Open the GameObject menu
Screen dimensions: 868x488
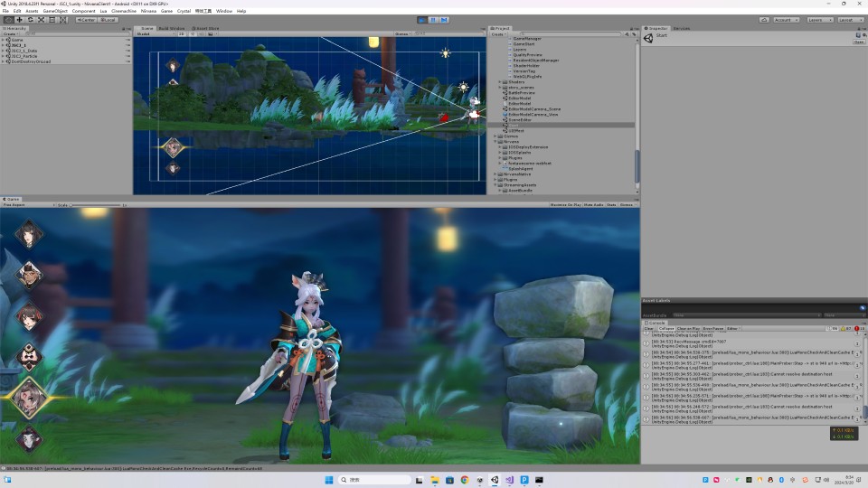(55, 11)
